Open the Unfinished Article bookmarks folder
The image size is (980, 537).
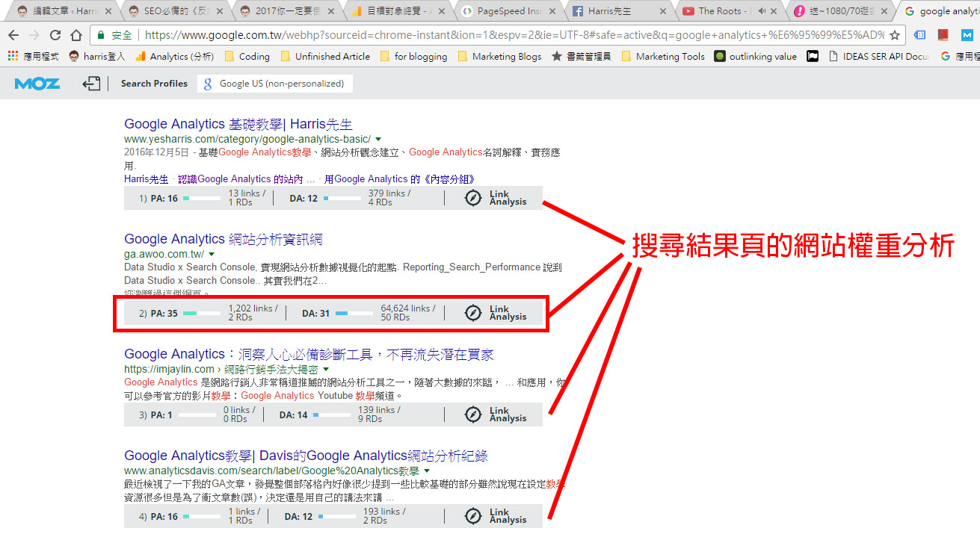tap(324, 56)
